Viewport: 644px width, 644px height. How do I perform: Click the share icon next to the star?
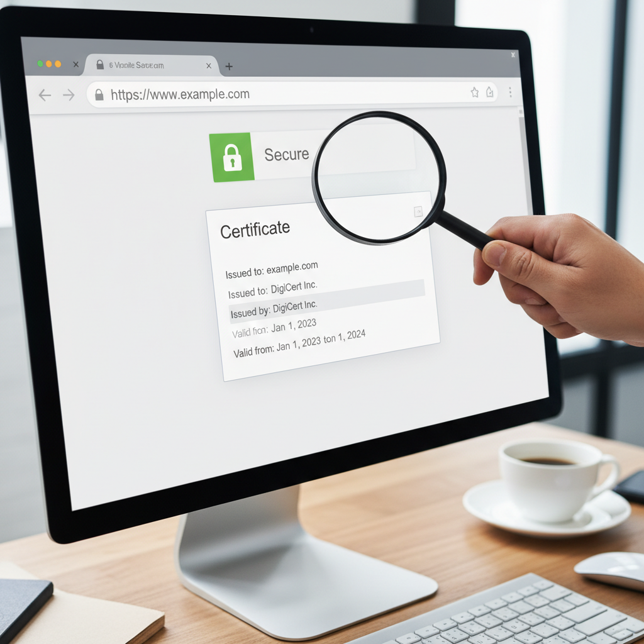(489, 92)
